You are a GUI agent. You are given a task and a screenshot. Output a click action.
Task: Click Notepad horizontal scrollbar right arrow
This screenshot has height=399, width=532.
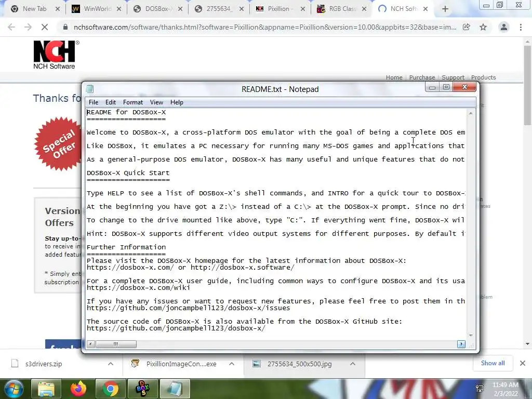pos(461,344)
